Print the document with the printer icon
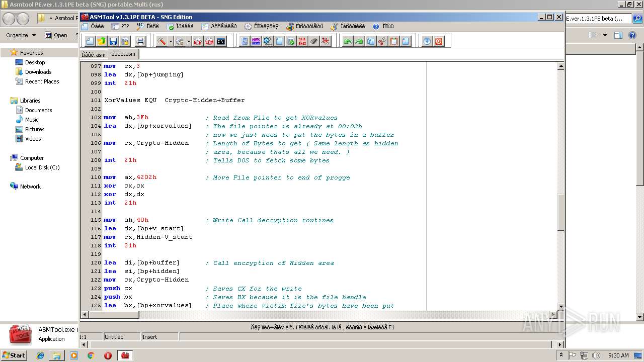 141,41
